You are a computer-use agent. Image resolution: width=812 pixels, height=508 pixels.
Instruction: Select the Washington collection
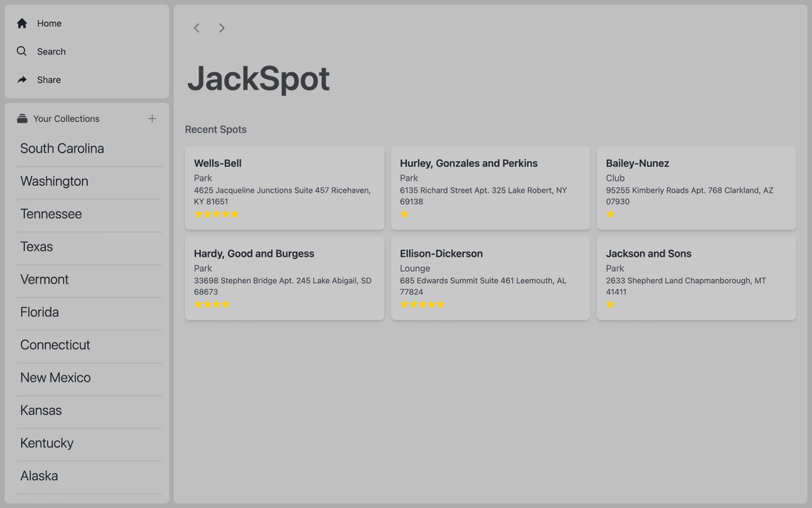pos(54,181)
